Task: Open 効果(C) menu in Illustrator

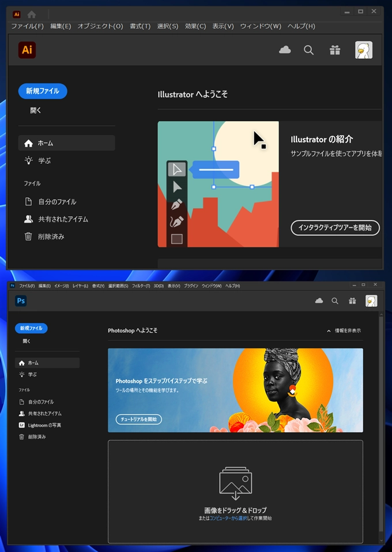Action: [x=195, y=26]
